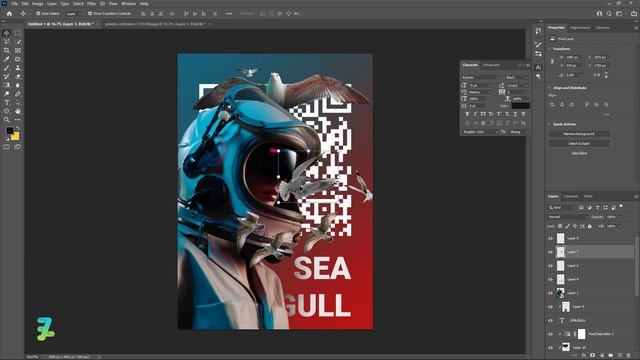Select the Move tool in the toolbox
This screenshot has width=640, height=360.
click(x=7, y=33)
